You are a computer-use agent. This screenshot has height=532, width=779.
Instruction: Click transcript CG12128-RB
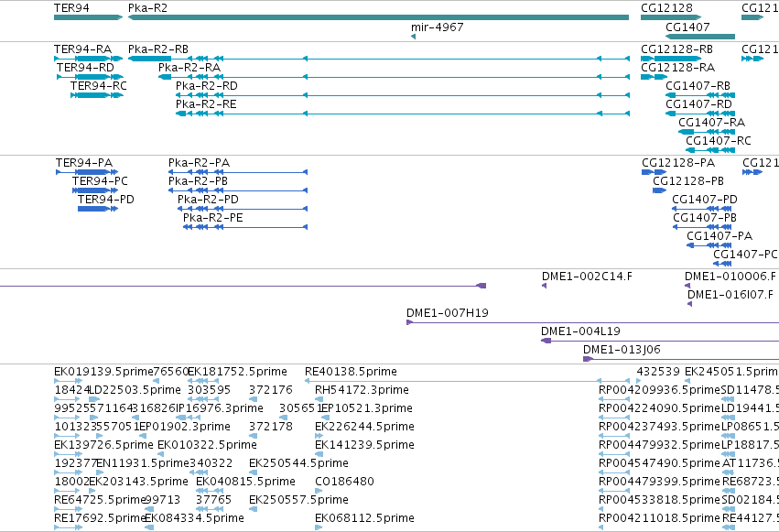671,59
